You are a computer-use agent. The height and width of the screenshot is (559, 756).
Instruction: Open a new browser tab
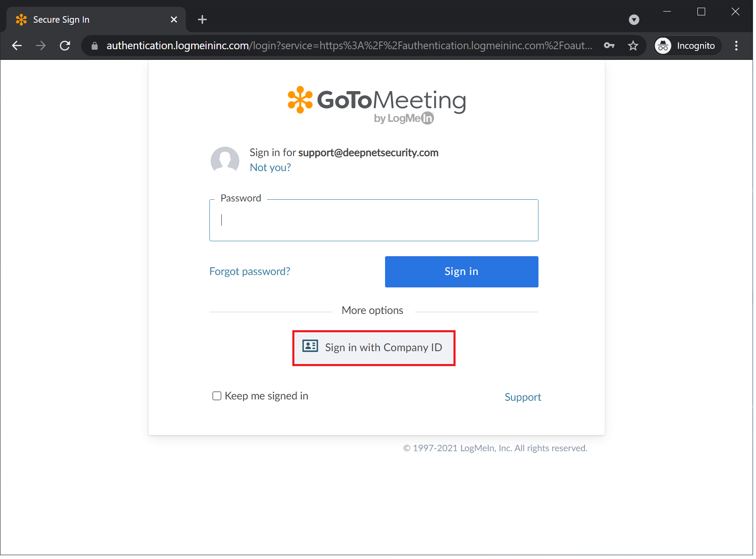point(202,20)
